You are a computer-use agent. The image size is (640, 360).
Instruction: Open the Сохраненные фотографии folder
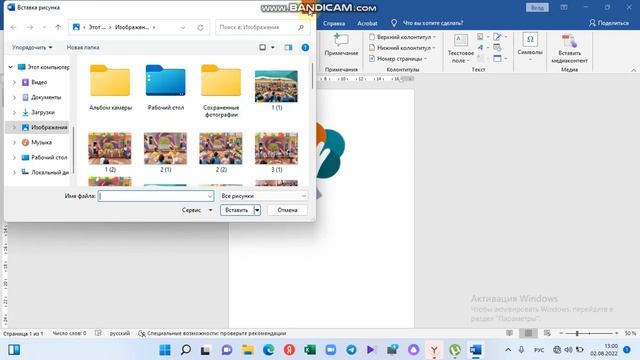[221, 91]
